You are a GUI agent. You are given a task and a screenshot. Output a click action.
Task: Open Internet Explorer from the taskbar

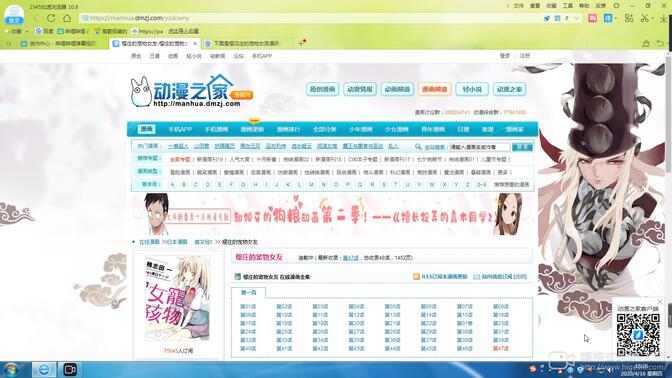[x=44, y=369]
